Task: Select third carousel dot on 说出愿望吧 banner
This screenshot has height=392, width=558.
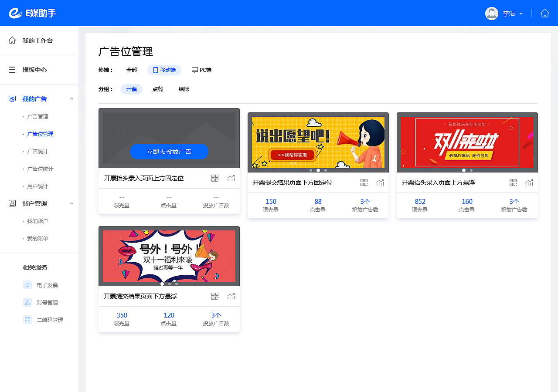Action: 326,170
